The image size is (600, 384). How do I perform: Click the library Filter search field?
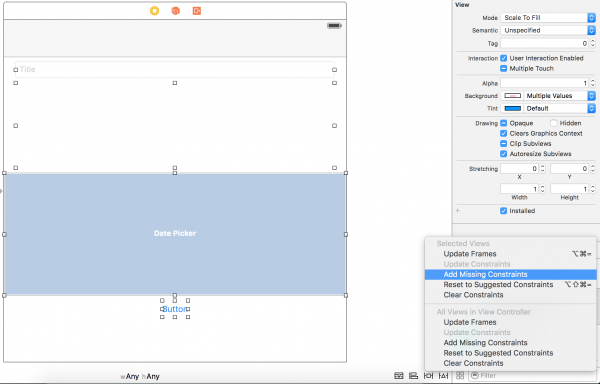(533, 376)
